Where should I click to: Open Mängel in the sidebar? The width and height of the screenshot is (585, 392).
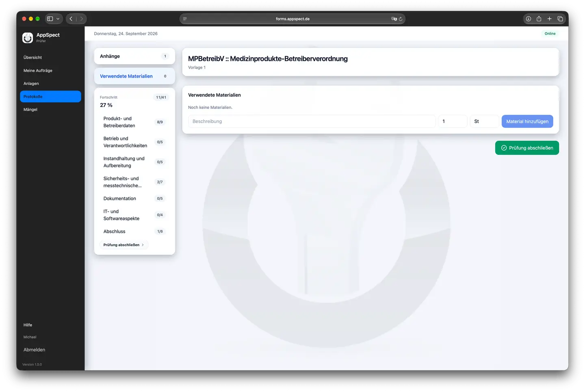click(x=50, y=110)
